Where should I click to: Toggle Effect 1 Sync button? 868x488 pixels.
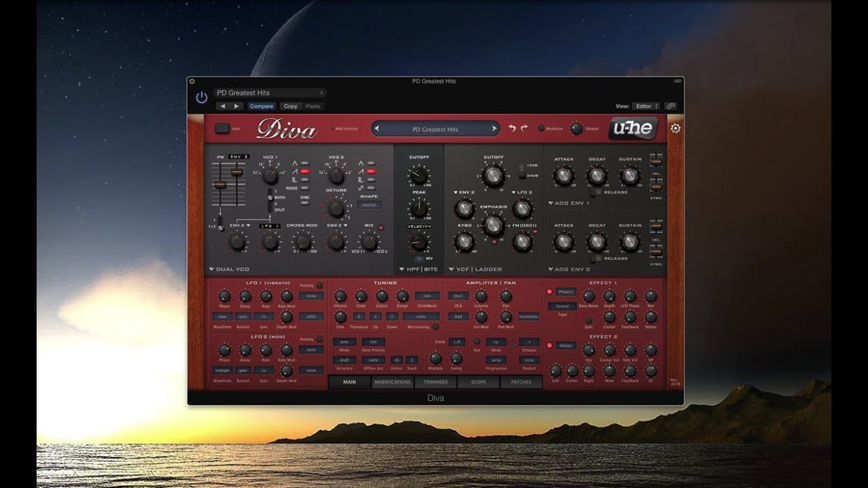click(589, 320)
